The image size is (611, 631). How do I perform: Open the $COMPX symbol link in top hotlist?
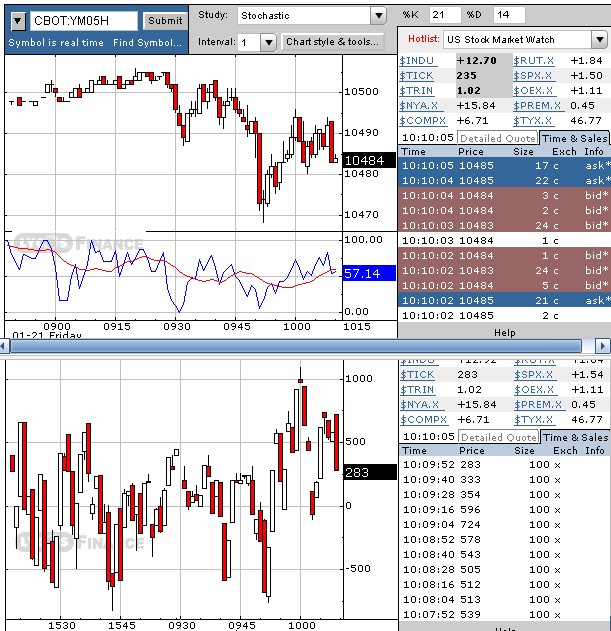point(423,120)
